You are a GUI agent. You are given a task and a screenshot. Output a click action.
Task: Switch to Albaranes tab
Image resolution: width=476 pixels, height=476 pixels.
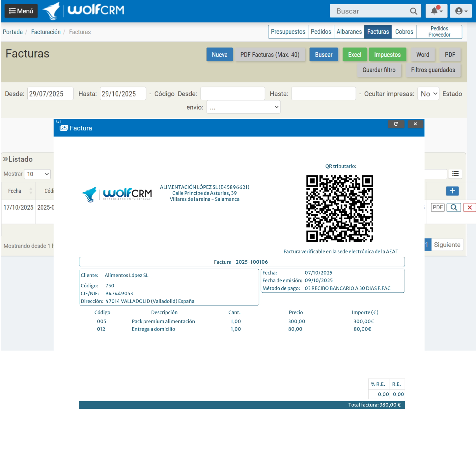pos(349,32)
